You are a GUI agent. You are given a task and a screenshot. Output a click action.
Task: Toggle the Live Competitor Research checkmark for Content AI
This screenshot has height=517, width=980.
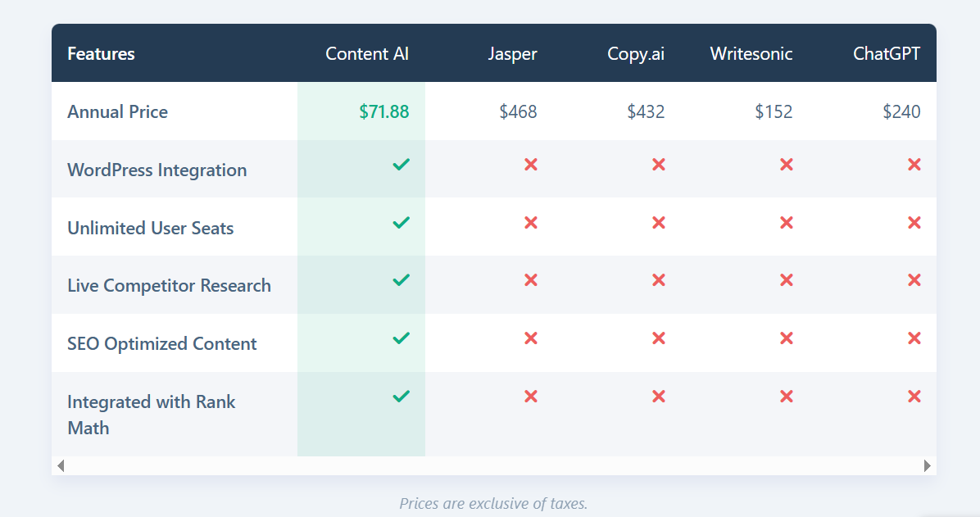(401, 279)
